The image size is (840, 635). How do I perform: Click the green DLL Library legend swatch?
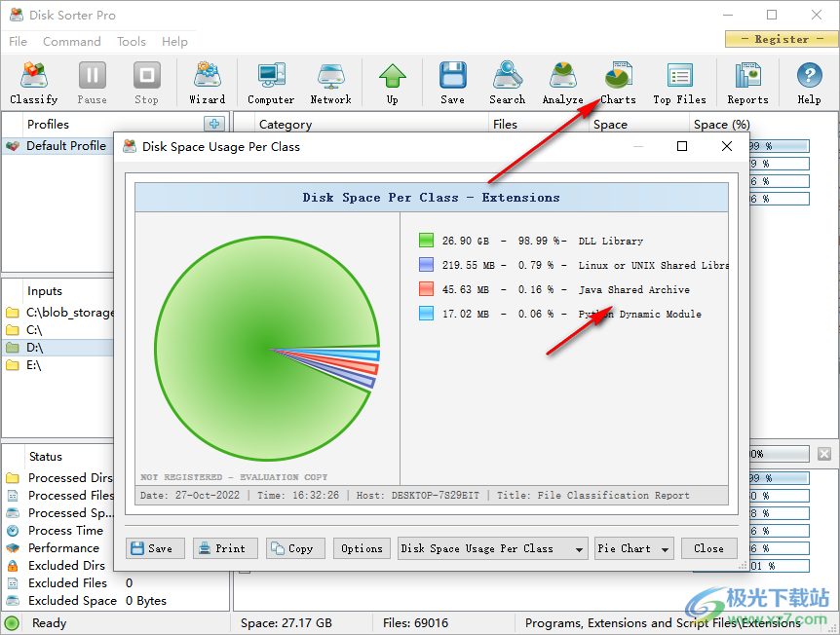(426, 241)
